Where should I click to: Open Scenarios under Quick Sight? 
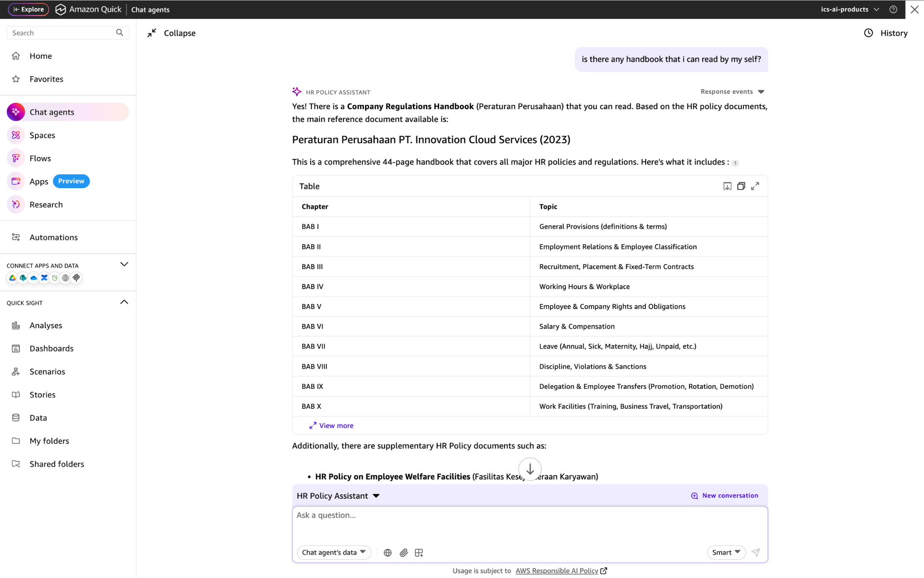click(x=47, y=371)
